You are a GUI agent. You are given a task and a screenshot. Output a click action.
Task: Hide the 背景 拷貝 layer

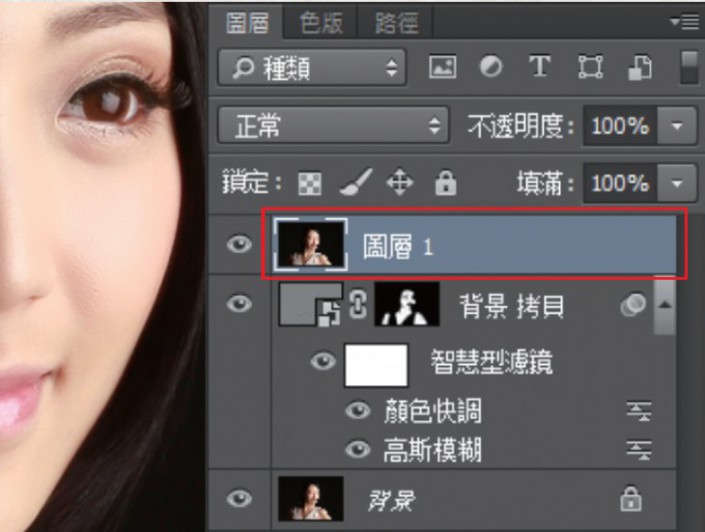[239, 304]
